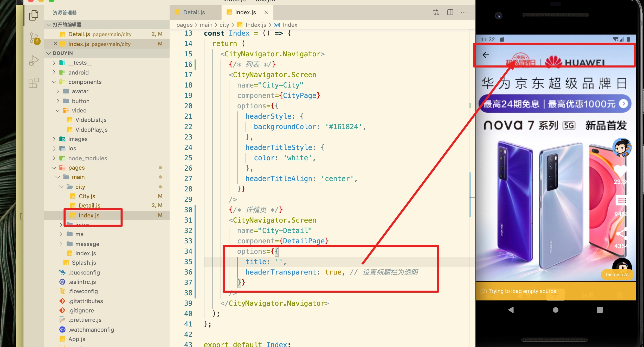Screen dimensions: 644x347
Task: Expand the android folder
Action: click(54, 72)
